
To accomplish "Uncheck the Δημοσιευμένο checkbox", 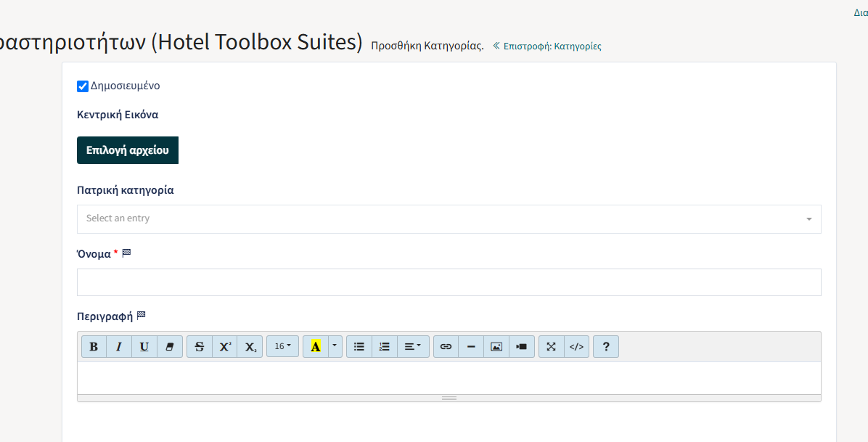I will [83, 86].
